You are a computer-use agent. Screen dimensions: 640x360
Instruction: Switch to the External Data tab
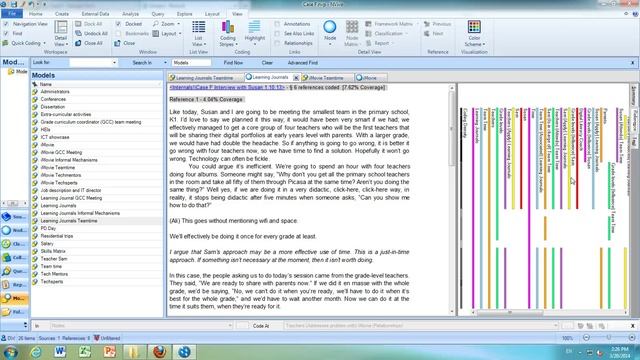click(x=96, y=13)
